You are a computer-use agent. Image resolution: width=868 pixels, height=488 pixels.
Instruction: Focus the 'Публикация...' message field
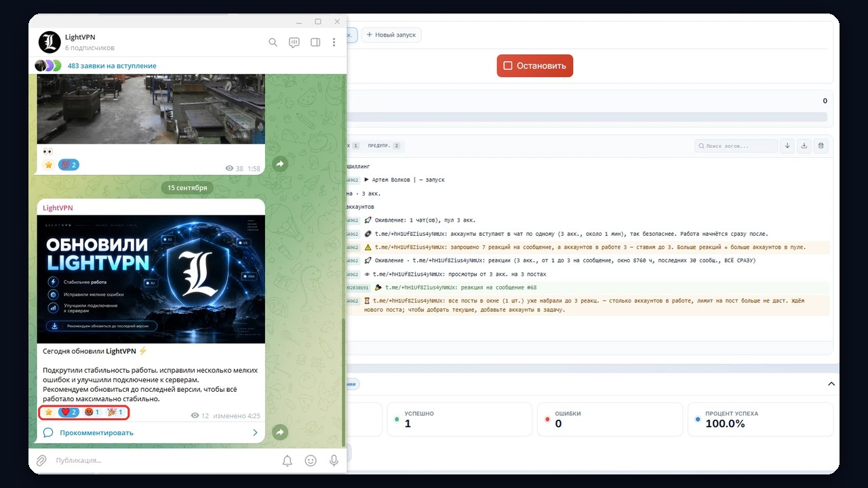pyautogui.click(x=163, y=460)
